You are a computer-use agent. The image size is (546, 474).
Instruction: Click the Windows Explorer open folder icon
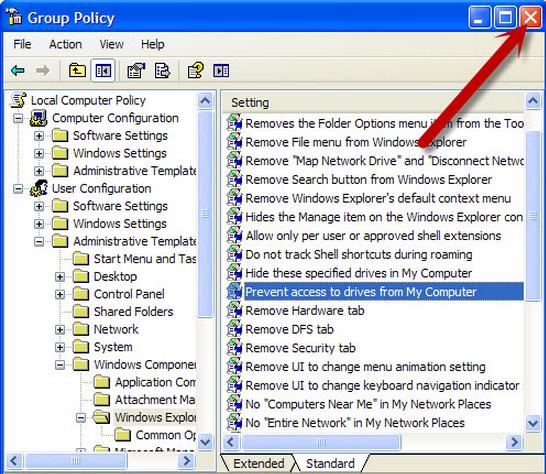(x=102, y=417)
